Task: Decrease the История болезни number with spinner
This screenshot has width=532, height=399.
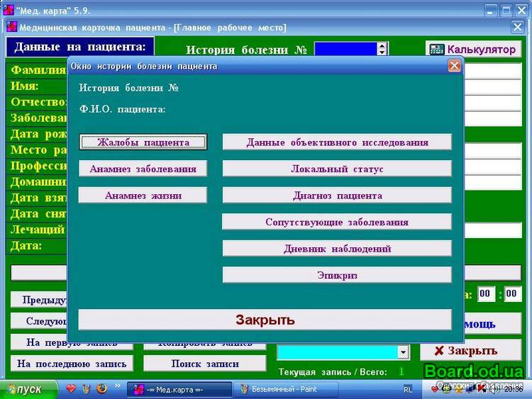Action: point(383,53)
